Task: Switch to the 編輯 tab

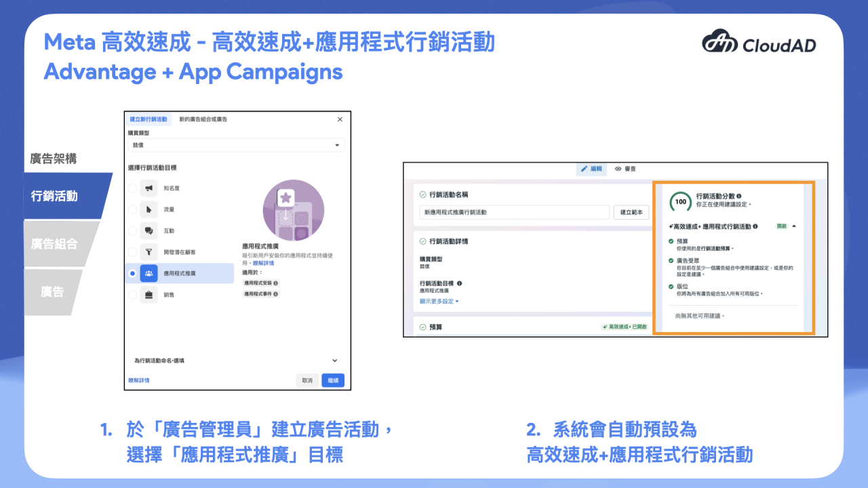Action: click(591, 169)
